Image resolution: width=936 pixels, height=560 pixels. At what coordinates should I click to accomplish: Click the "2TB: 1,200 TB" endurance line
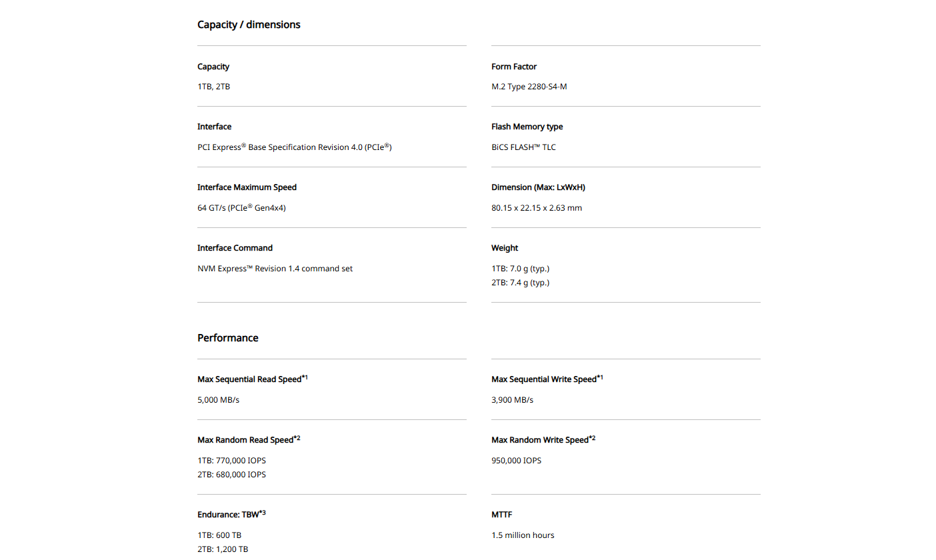[x=223, y=549]
